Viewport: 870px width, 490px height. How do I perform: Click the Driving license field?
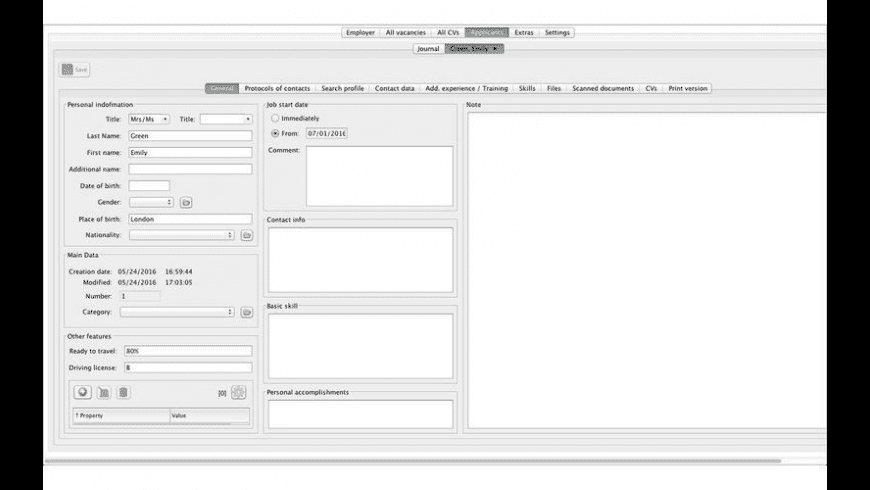point(188,368)
